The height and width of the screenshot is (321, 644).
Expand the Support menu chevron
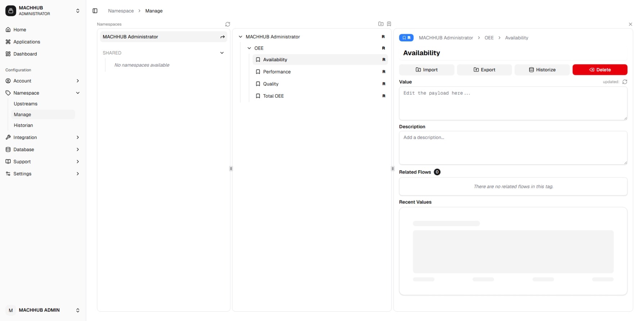78,162
